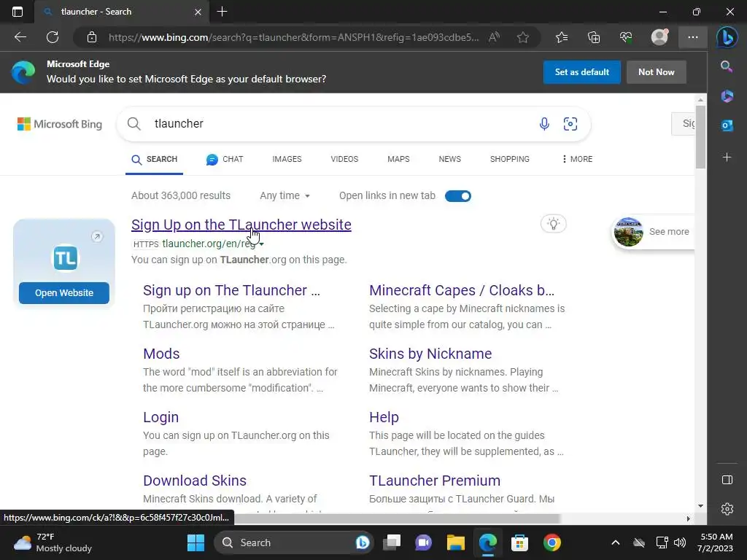Image resolution: width=747 pixels, height=560 pixels.
Task: Click the tlauncher search input field
Action: point(343,124)
